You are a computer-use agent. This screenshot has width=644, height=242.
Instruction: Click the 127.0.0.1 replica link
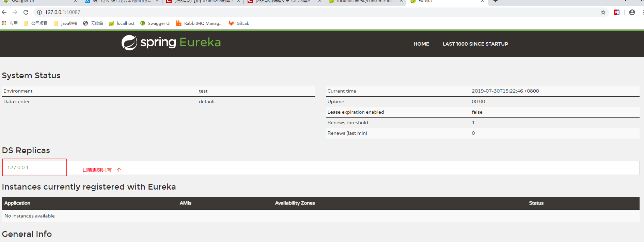(x=18, y=167)
